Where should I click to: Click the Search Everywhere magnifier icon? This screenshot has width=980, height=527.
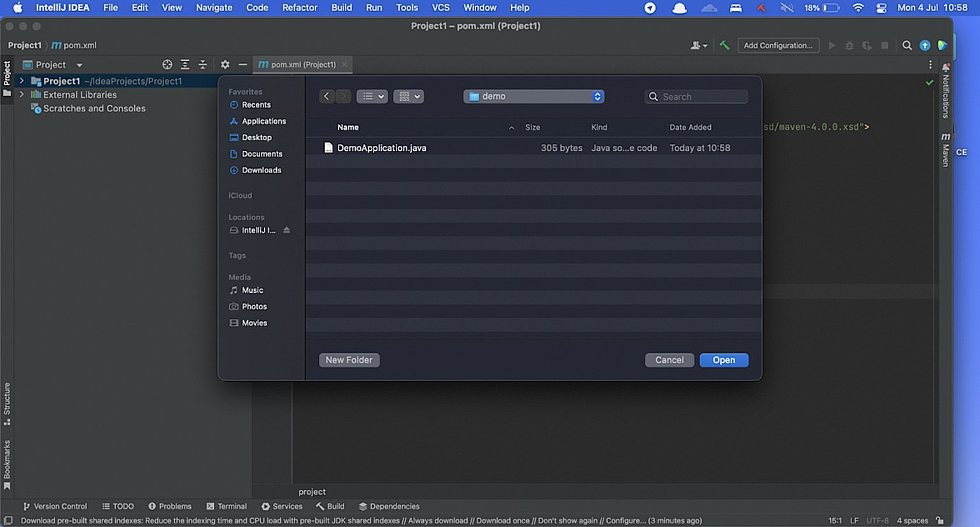[x=907, y=45]
